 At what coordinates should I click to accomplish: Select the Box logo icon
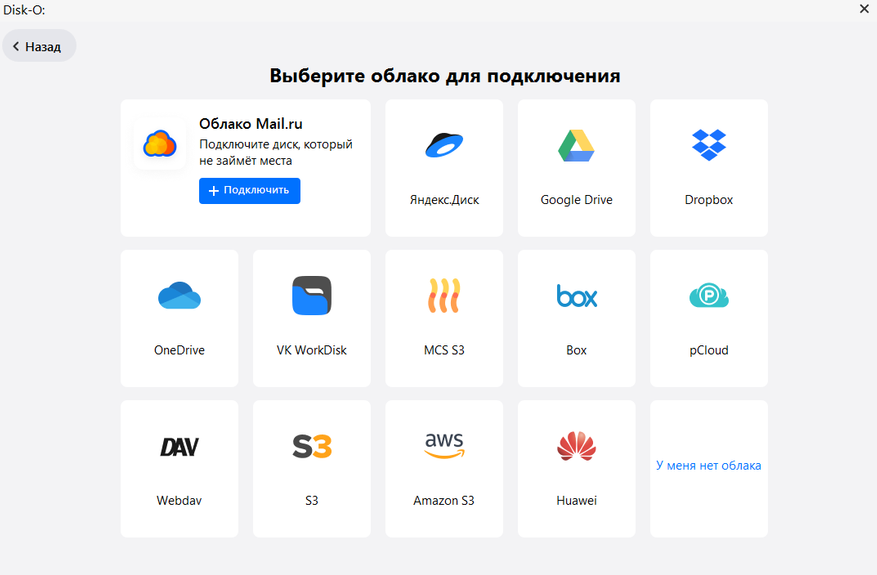[577, 296]
